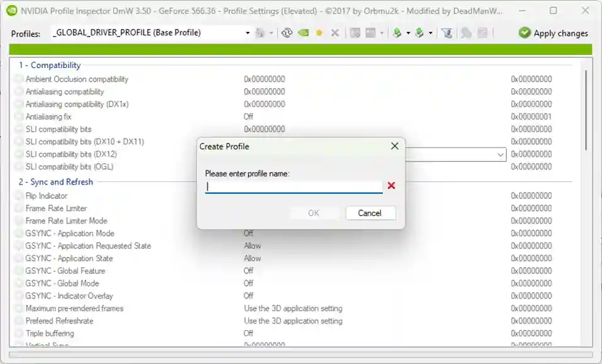
Task: Click the Off value of Antialiasing fix
Action: 248,117
